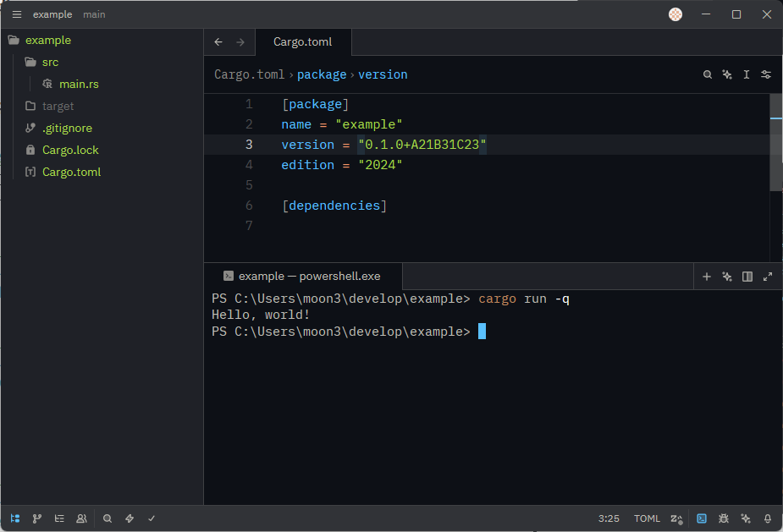Viewport: 783px width, 532px height.
Task: Expand the target folder
Action: pyautogui.click(x=58, y=106)
